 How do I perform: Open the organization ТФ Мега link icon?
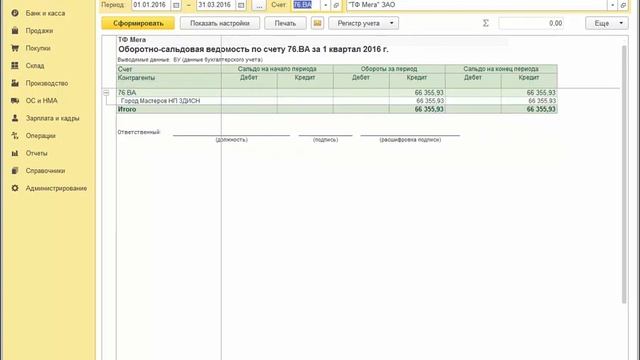(x=623, y=5)
